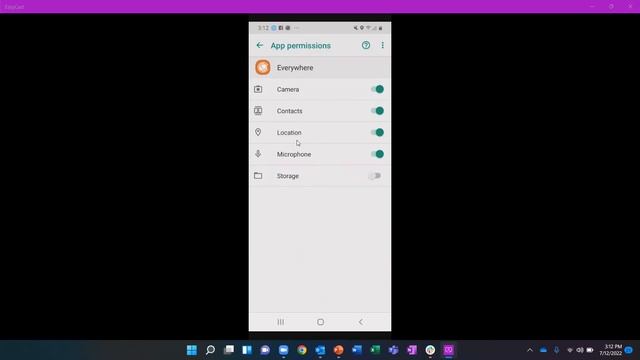Tap the Android recent apps button

point(281,322)
